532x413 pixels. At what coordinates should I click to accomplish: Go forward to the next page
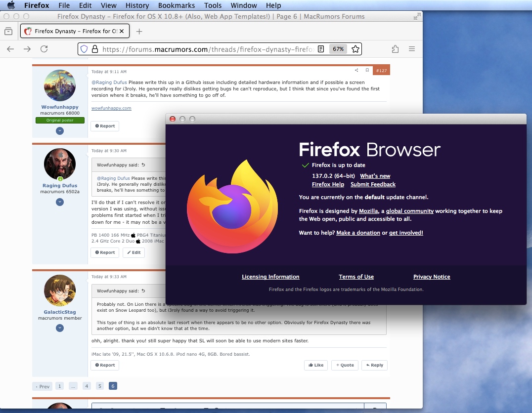click(27, 49)
